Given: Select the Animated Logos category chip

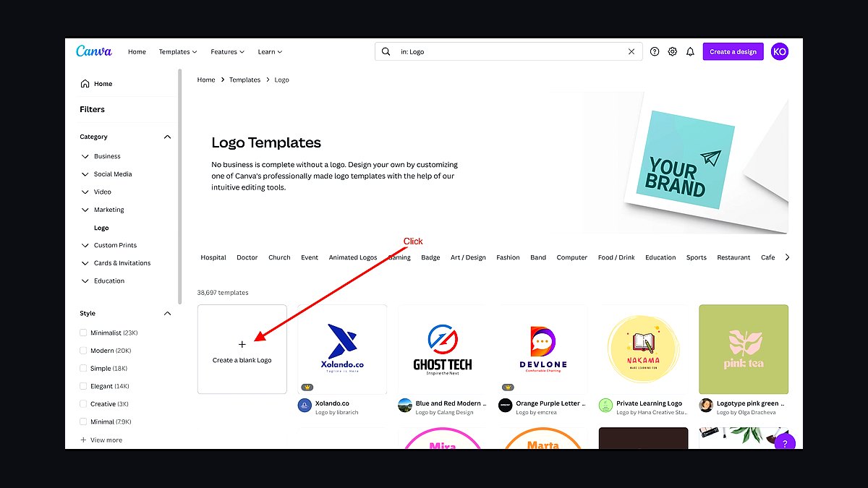Looking at the screenshot, I should coord(353,257).
